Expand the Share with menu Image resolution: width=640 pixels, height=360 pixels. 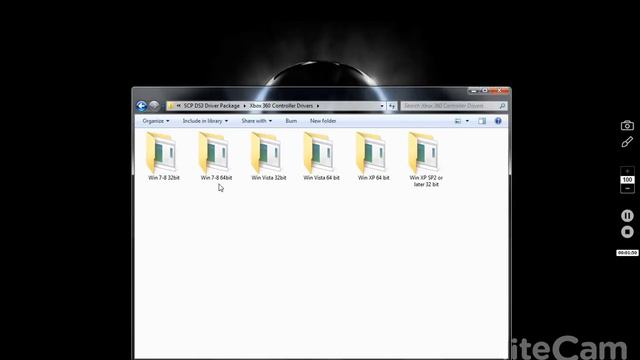click(256, 121)
